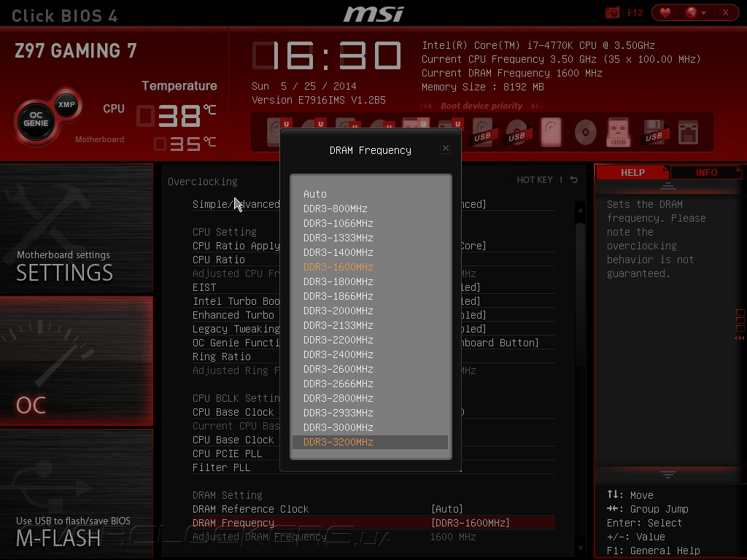The image size is (747, 560).
Task: Click the undo back arrow icon
Action: coord(573,180)
